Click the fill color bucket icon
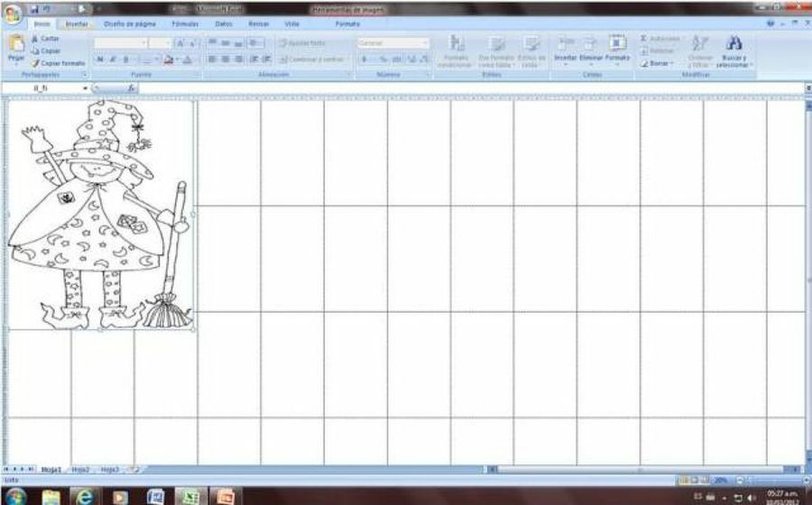The height and width of the screenshot is (505, 812). pos(168,60)
